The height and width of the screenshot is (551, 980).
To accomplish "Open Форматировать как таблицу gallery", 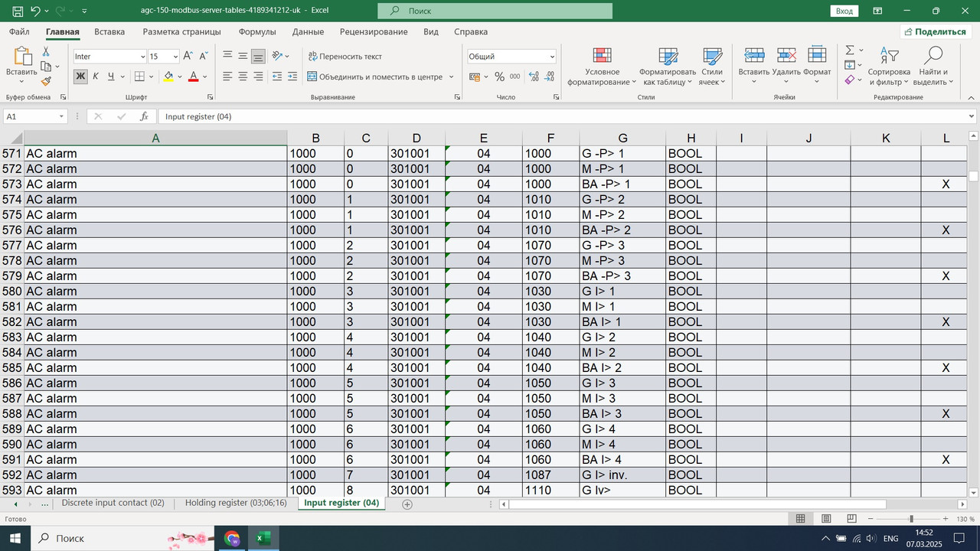I will (x=668, y=67).
